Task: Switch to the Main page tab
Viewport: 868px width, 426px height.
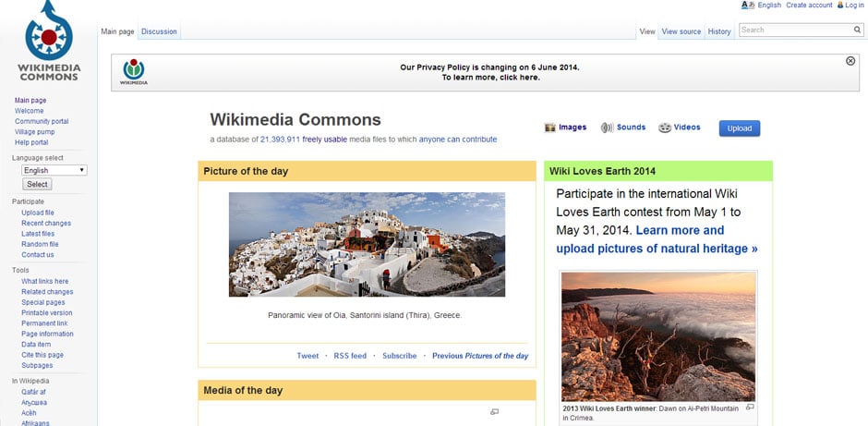Action: click(x=117, y=31)
